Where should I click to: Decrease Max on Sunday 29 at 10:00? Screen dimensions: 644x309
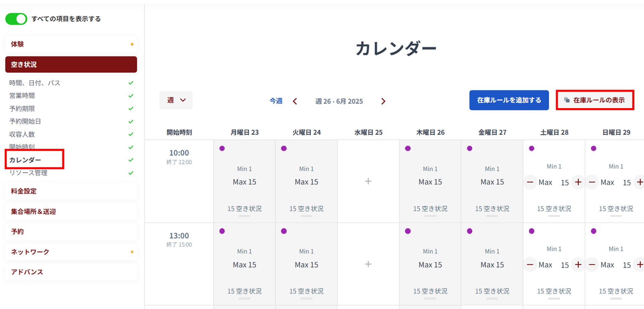point(592,182)
